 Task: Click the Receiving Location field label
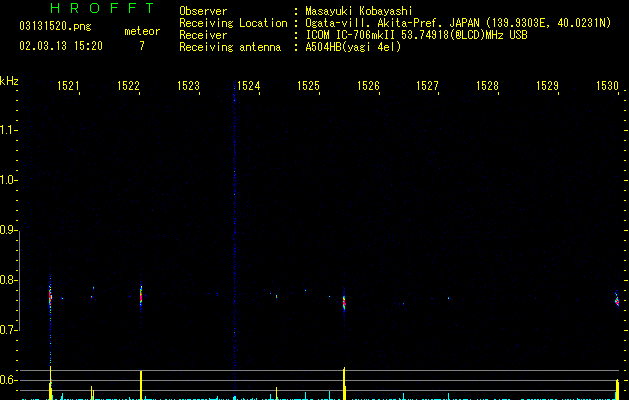[x=233, y=23]
